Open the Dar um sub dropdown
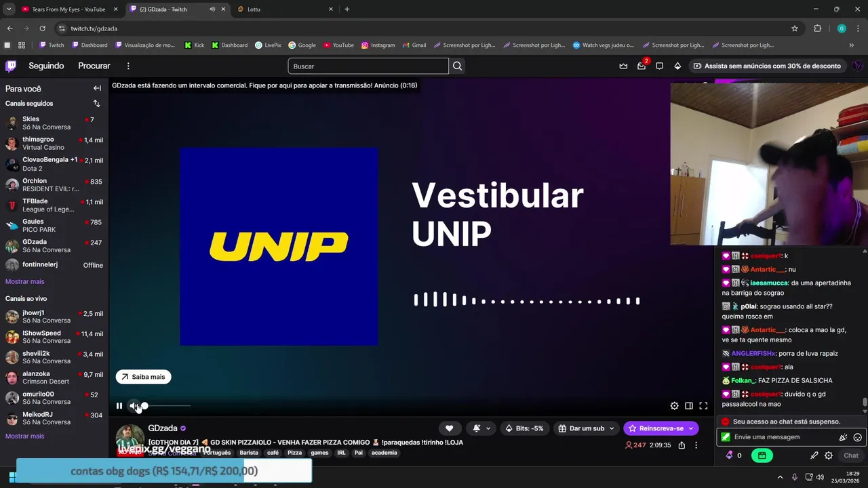 (x=586, y=428)
